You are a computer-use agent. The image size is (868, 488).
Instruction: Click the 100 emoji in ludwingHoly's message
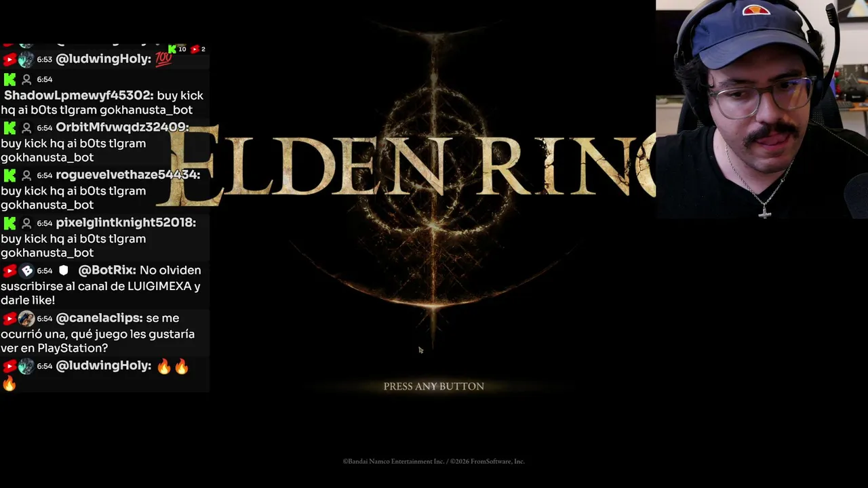pos(163,59)
